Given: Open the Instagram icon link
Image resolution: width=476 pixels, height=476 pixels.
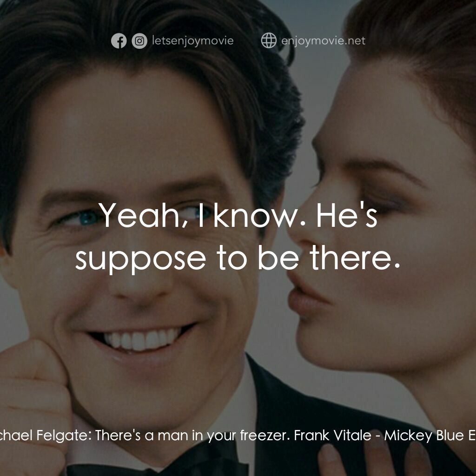Looking at the screenshot, I should (139, 41).
